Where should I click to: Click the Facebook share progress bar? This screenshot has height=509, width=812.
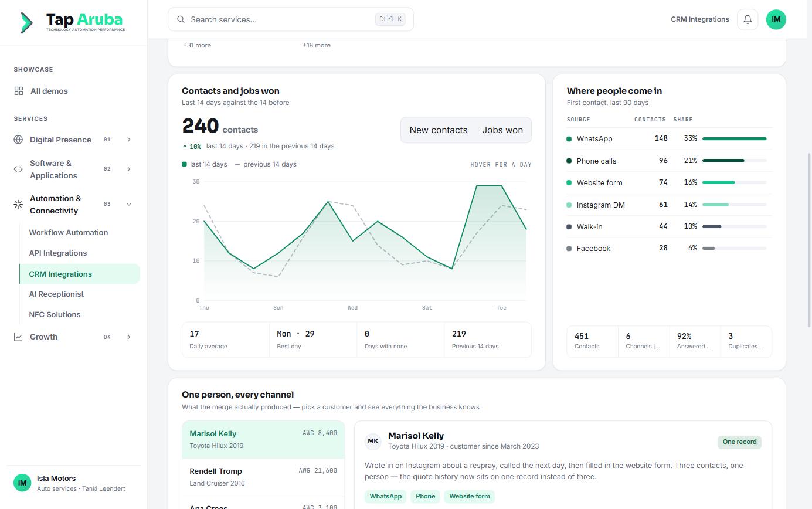point(734,248)
